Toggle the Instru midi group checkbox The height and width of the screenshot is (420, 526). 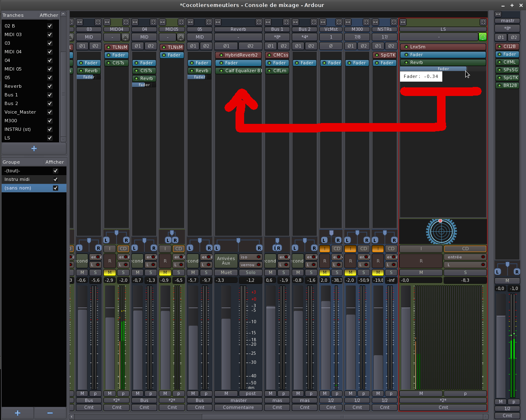pyautogui.click(x=55, y=179)
